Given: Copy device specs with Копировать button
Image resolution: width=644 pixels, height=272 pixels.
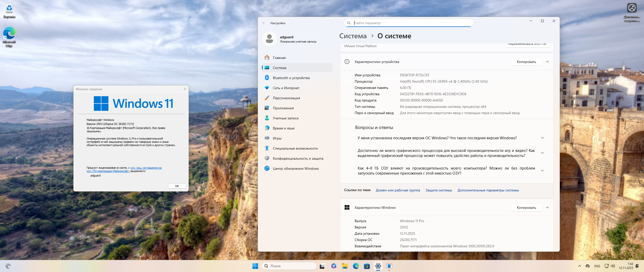Looking at the screenshot, I should coord(526,62).
